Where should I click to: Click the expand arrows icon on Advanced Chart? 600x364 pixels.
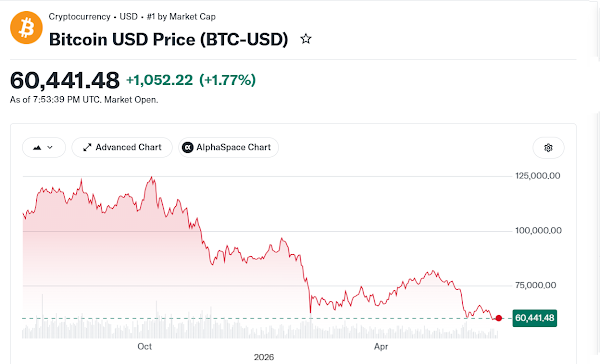[x=87, y=147]
